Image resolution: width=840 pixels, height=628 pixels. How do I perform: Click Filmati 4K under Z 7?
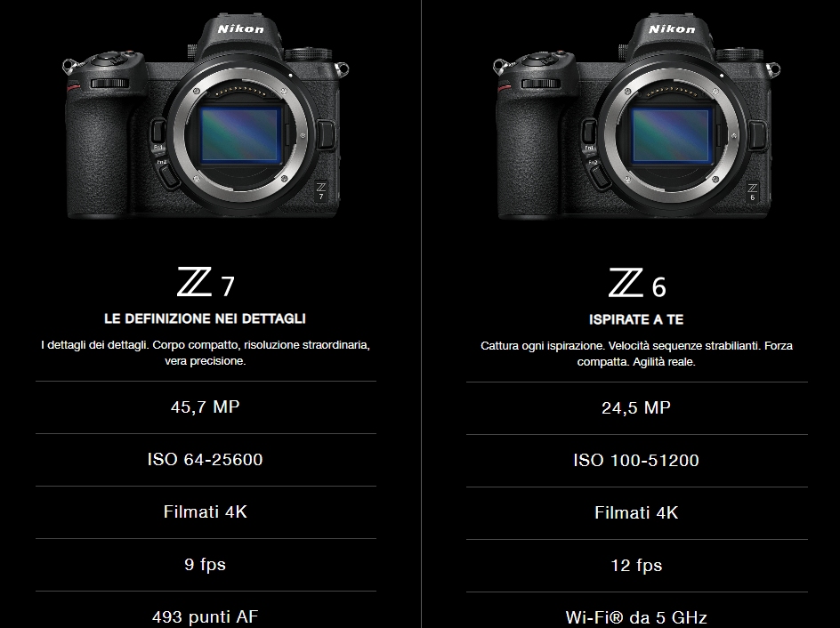(x=206, y=512)
